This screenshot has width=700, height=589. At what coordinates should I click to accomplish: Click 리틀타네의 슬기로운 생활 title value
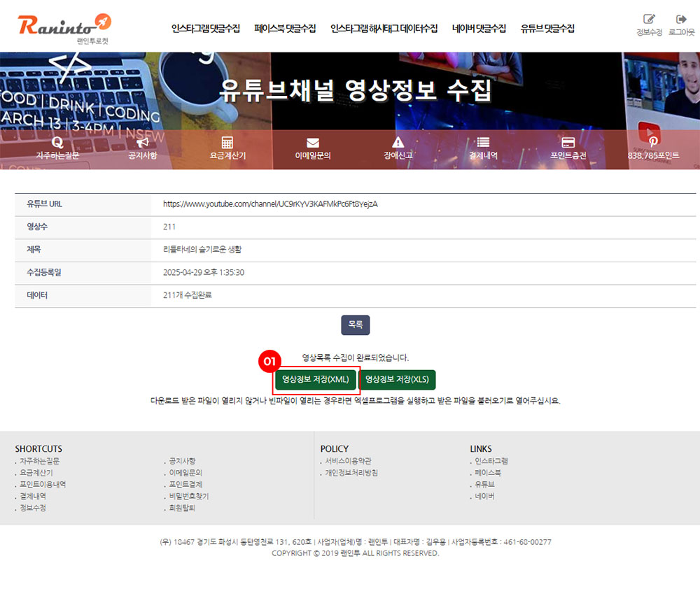(202, 250)
